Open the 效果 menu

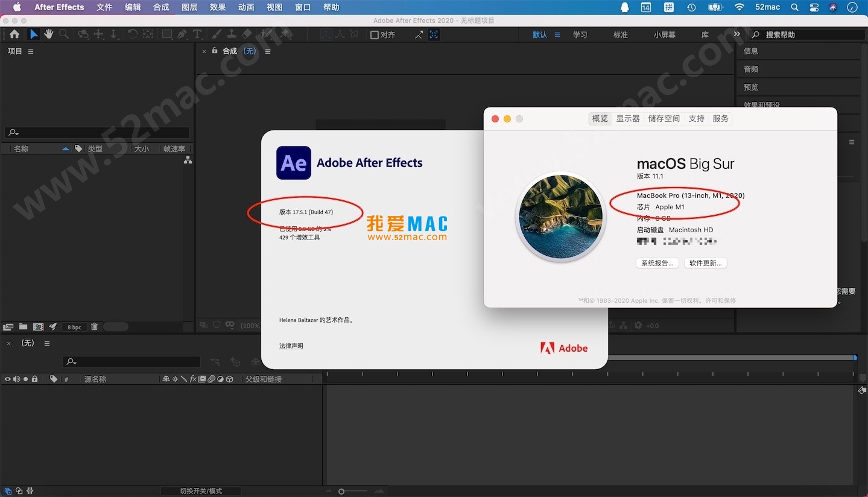218,7
